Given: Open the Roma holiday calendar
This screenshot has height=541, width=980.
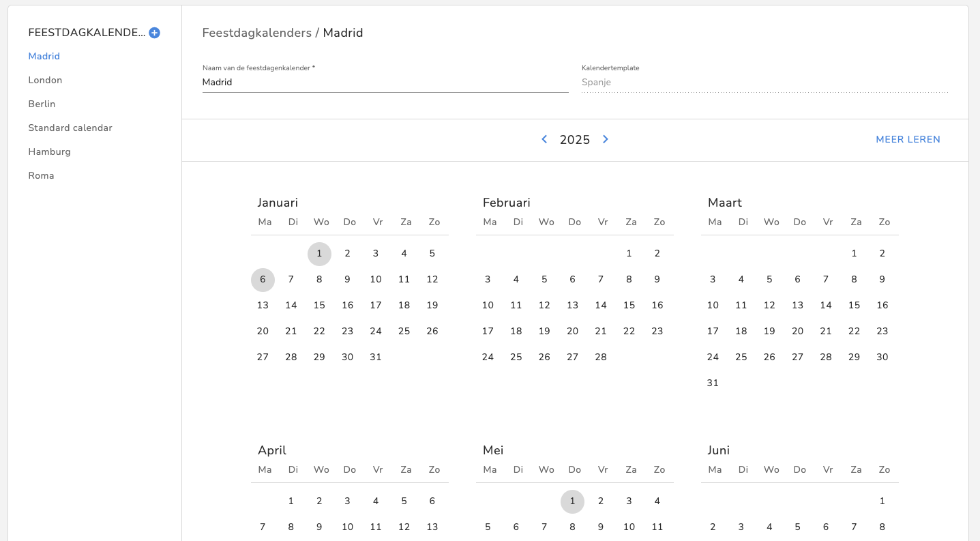Looking at the screenshot, I should tap(41, 176).
